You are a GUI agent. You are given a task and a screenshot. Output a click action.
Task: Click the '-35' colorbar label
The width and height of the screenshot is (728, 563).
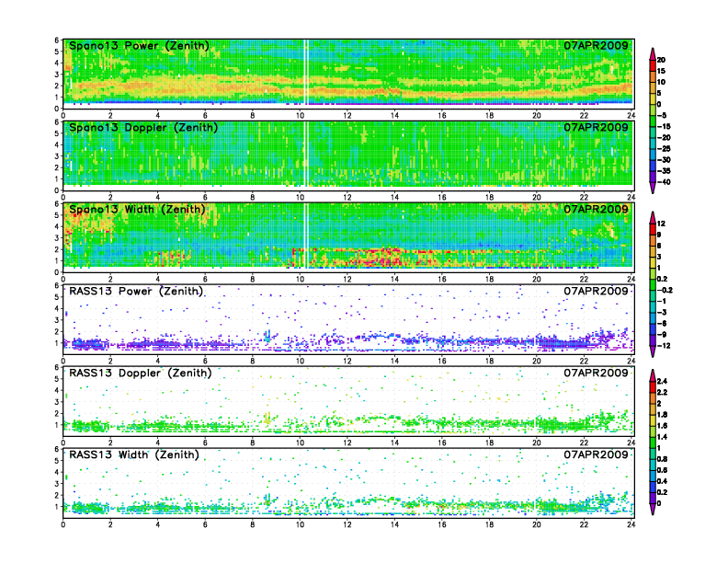[664, 171]
